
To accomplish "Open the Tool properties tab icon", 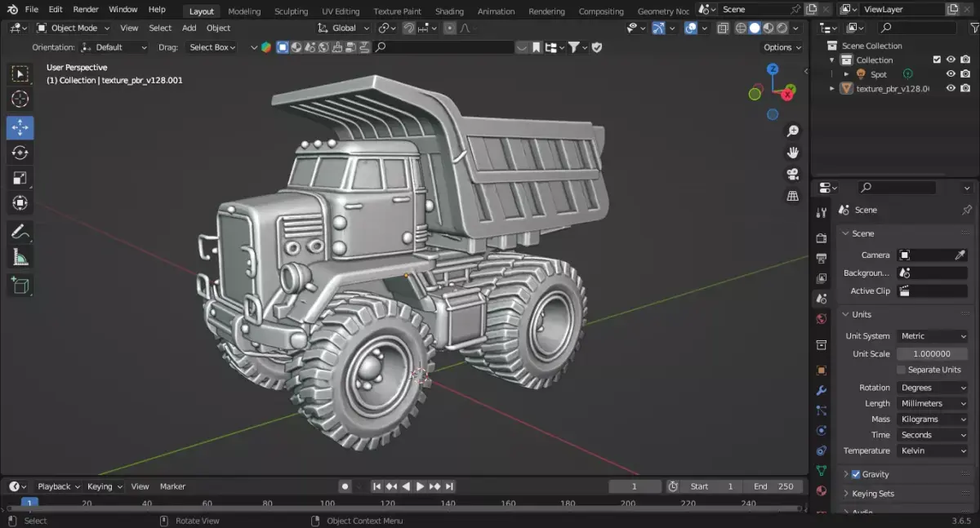I will (x=822, y=213).
